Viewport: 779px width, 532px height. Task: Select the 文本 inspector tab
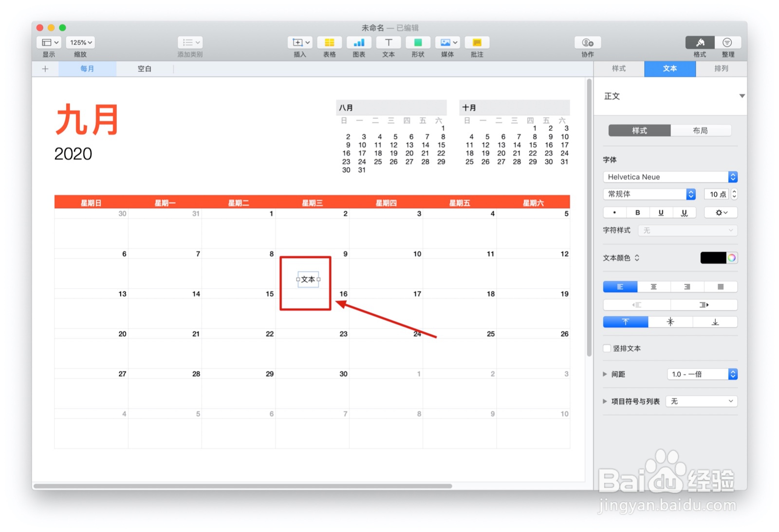670,69
